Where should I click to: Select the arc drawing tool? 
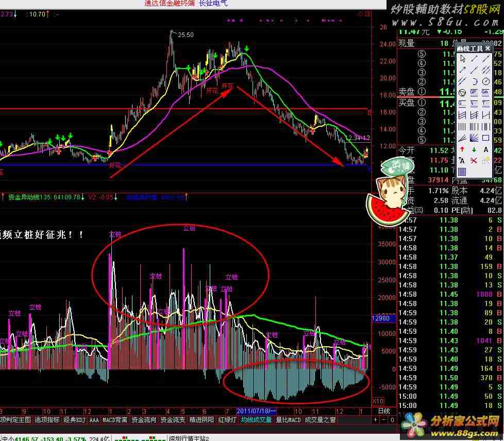[x=474, y=81]
